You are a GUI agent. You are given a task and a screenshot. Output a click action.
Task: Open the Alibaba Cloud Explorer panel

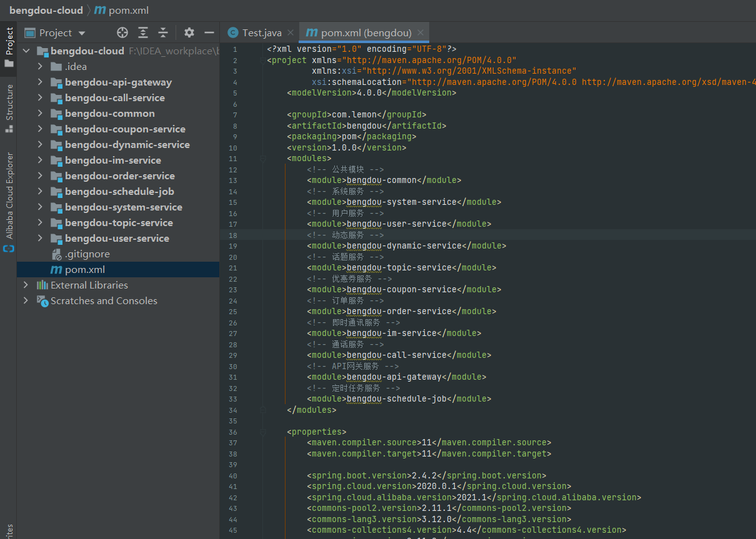8,194
